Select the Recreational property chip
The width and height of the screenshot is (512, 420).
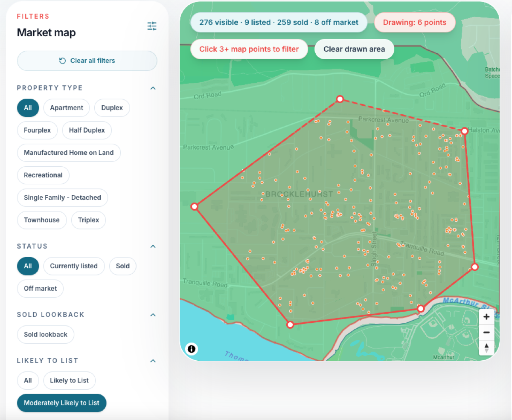click(x=43, y=175)
